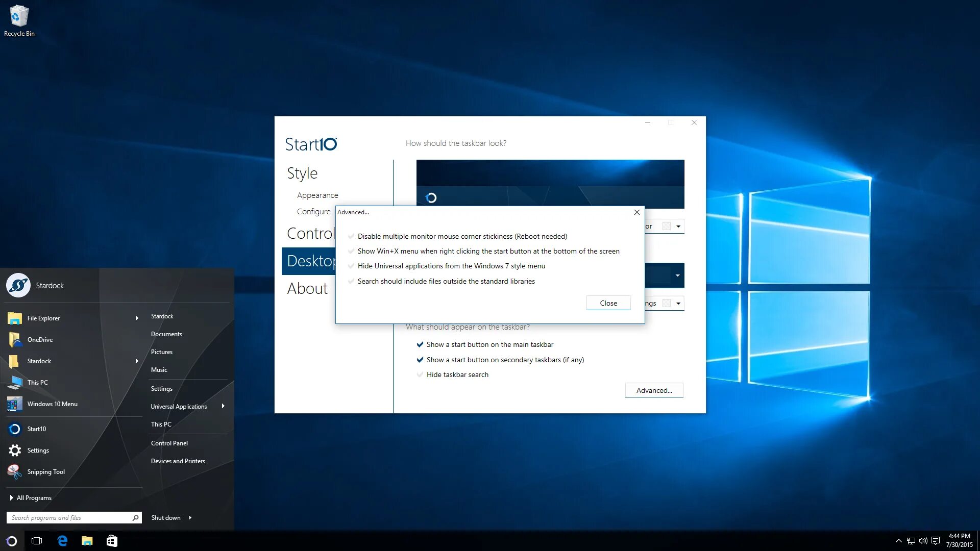This screenshot has width=980, height=551.
Task: Select the Appearance item under Style
Action: point(317,195)
